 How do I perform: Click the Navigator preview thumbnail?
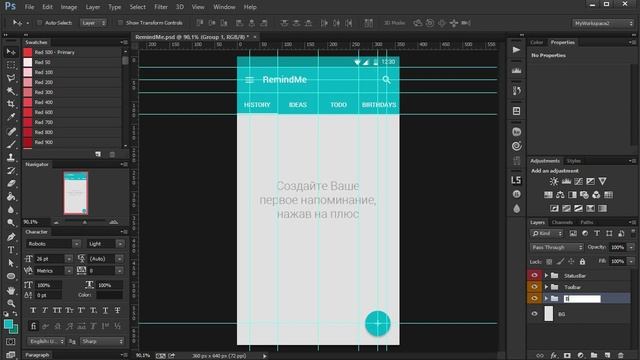click(x=76, y=193)
